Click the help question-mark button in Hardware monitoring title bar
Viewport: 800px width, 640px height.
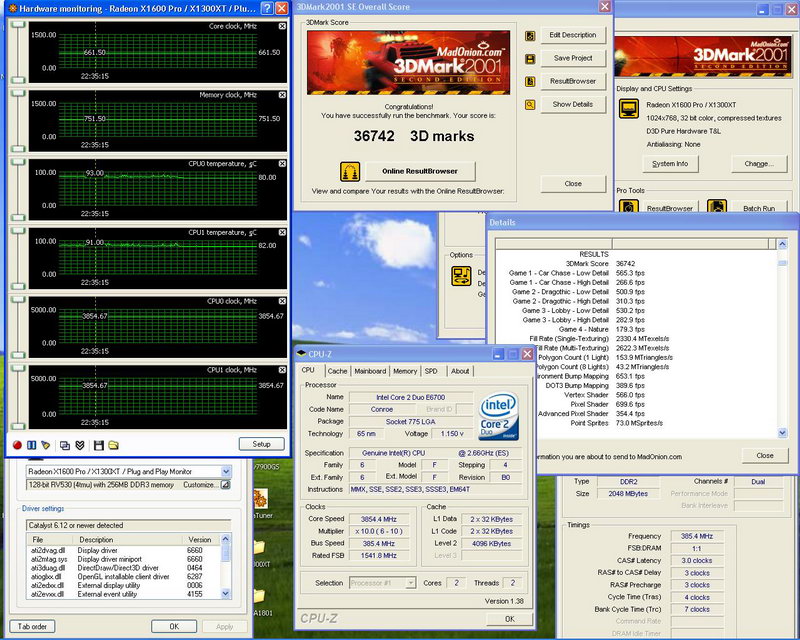click(x=267, y=8)
